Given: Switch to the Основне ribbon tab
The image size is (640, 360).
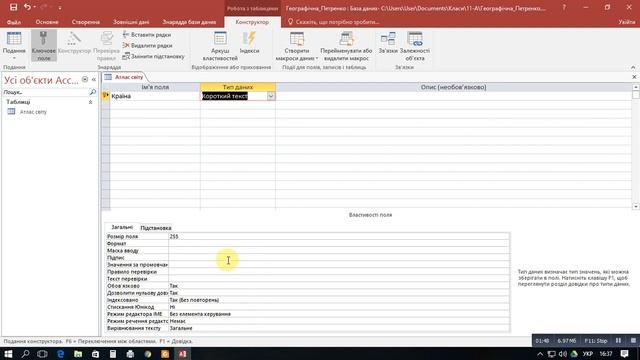Looking at the screenshot, I should coord(47,22).
